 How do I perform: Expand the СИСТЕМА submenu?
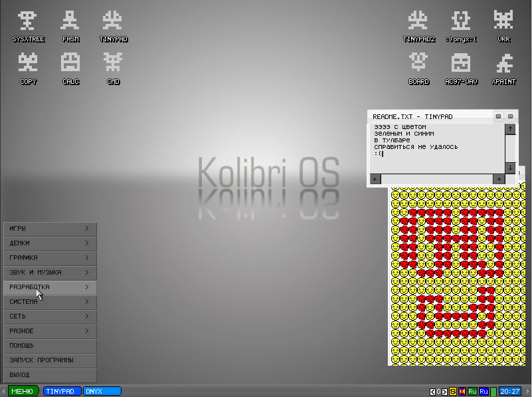click(x=50, y=302)
